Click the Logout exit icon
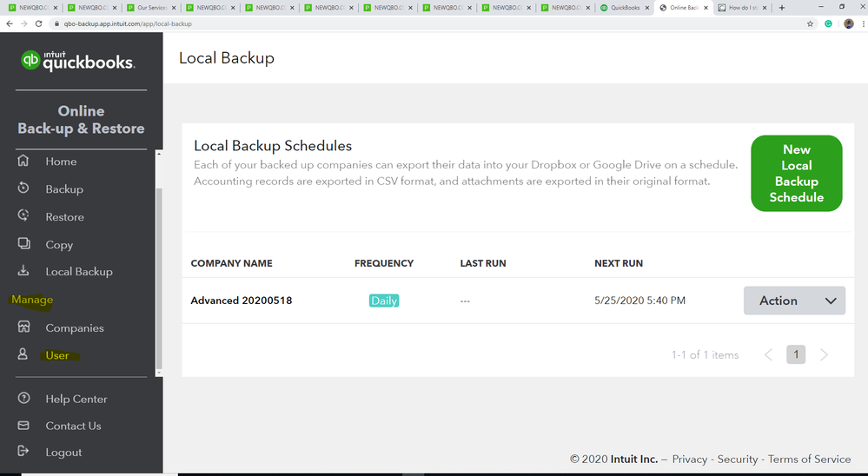Viewport: 868px width, 476px height. [x=23, y=451]
